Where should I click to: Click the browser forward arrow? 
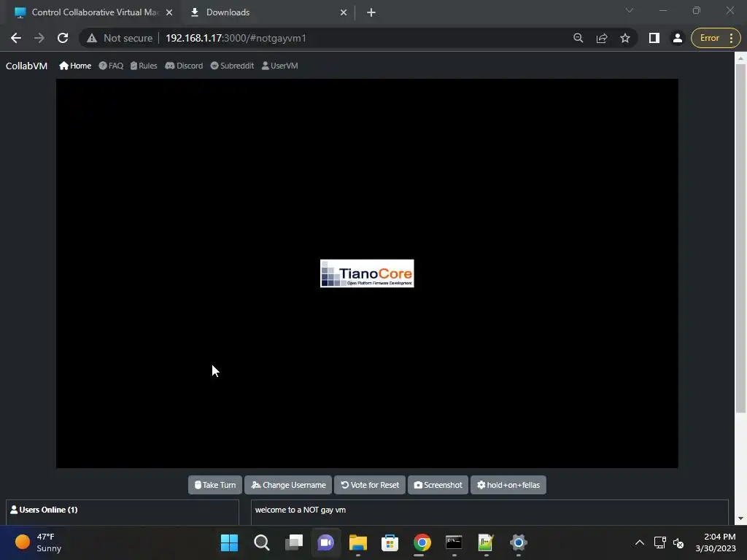[39, 38]
